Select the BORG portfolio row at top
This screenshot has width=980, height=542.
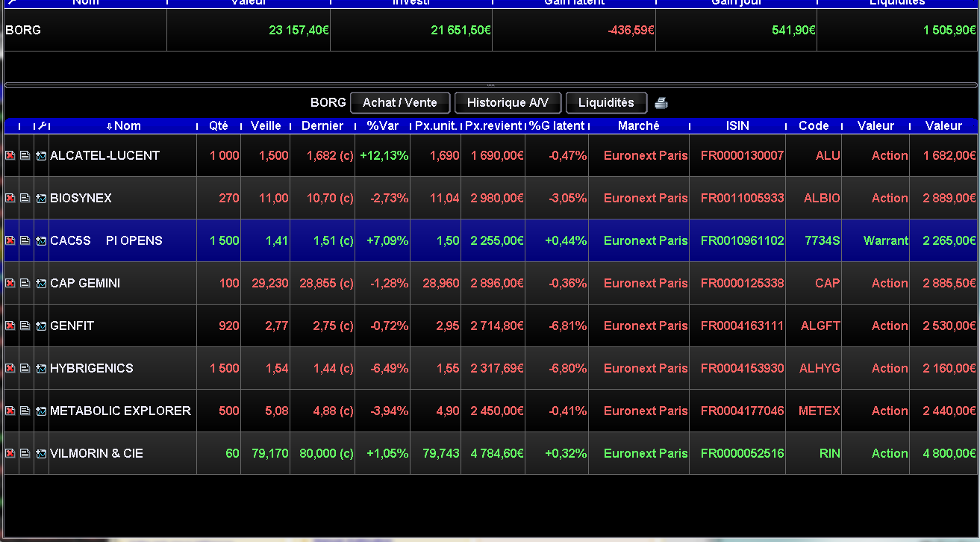(491, 31)
